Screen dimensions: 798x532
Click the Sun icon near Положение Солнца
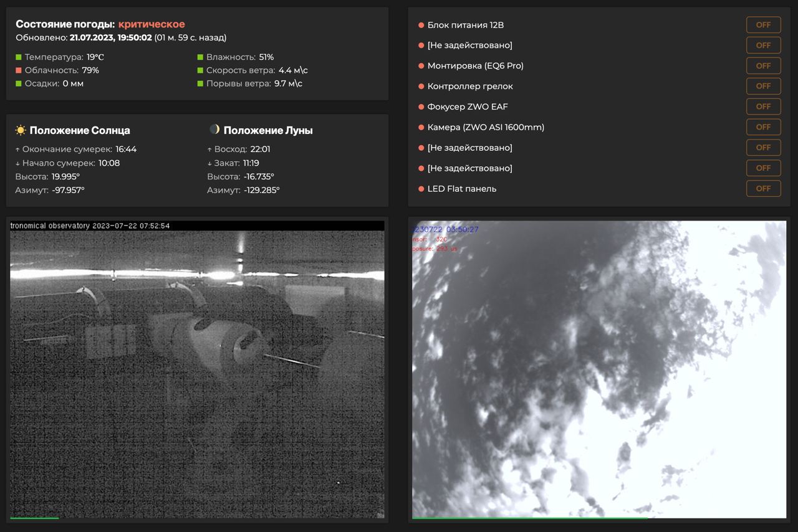point(21,130)
